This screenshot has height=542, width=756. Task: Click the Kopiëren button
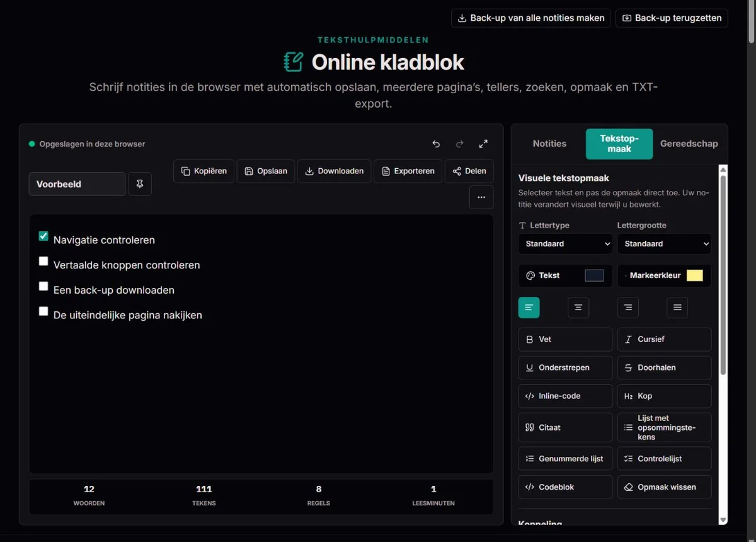pyautogui.click(x=204, y=171)
